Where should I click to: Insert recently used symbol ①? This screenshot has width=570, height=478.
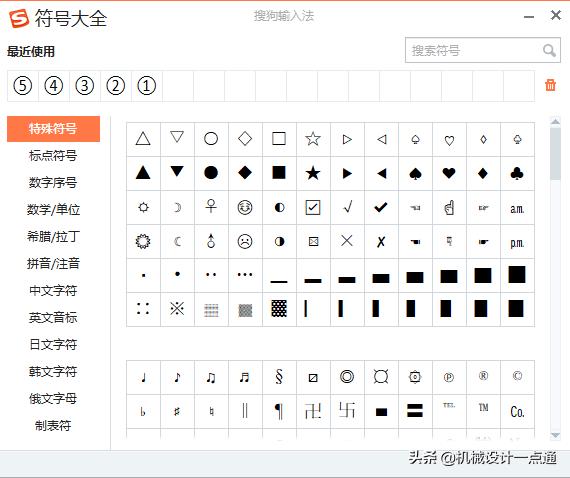point(146,86)
